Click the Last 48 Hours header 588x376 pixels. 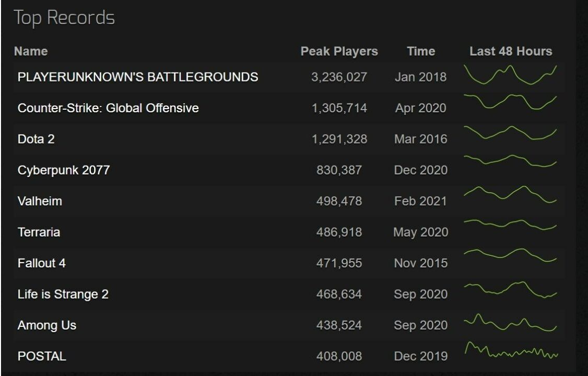(511, 52)
